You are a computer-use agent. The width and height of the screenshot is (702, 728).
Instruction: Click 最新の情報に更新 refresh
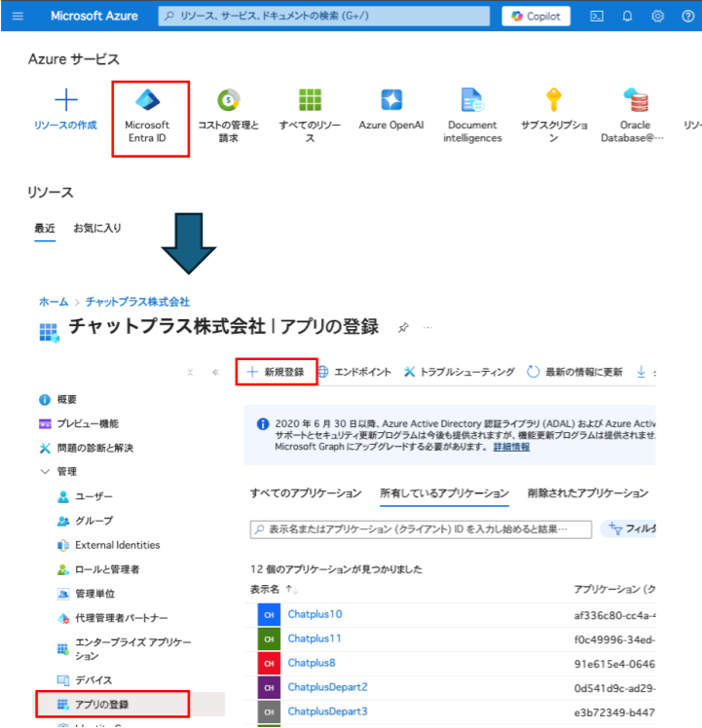[574, 372]
